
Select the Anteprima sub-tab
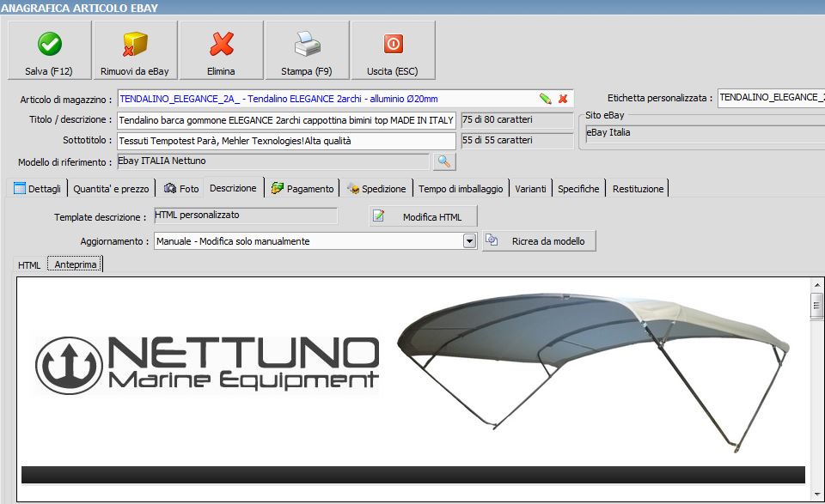(76, 264)
